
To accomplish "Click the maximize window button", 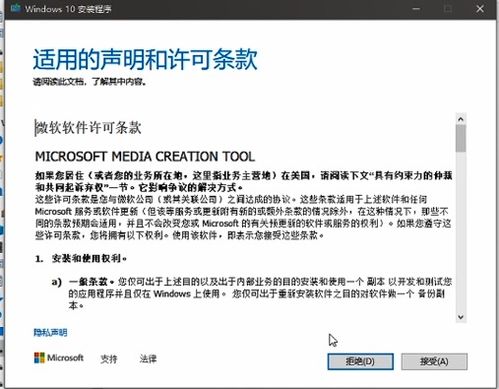I will click(x=448, y=9).
